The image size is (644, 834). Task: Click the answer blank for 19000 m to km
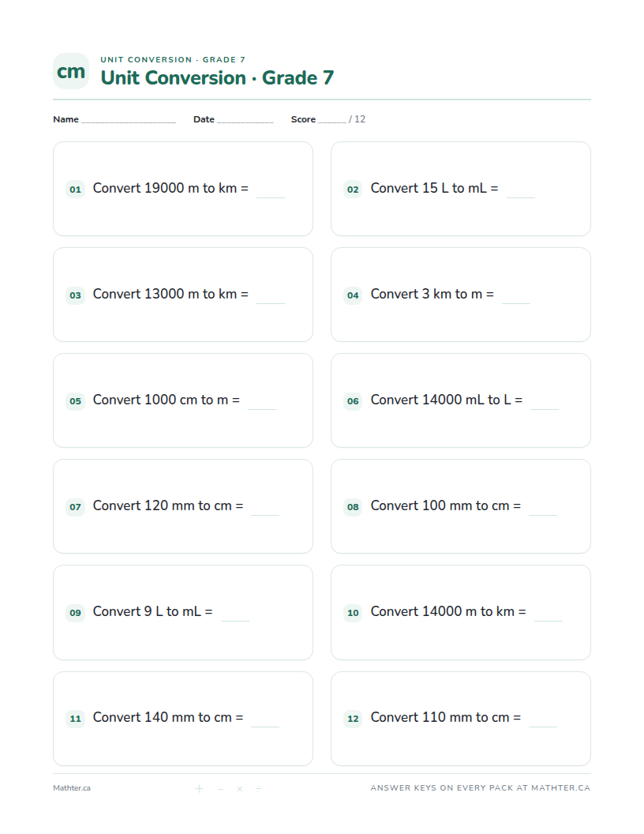click(x=271, y=197)
